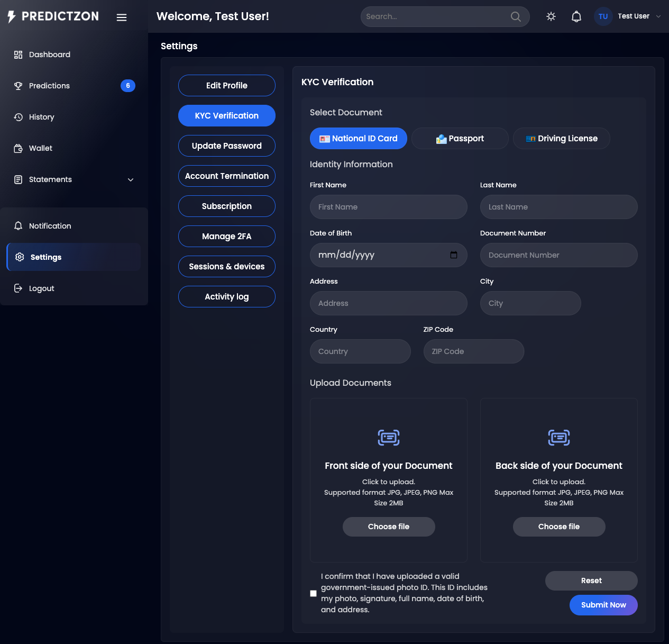This screenshot has width=669, height=644.
Task: Focus the City input field
Action: [x=530, y=303]
